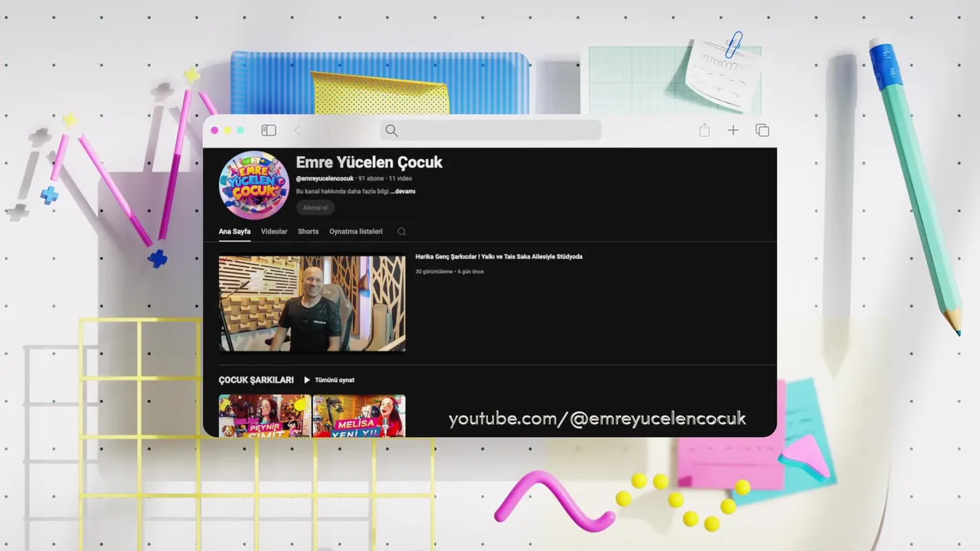Select the Ana Sayfa tab

click(x=234, y=231)
